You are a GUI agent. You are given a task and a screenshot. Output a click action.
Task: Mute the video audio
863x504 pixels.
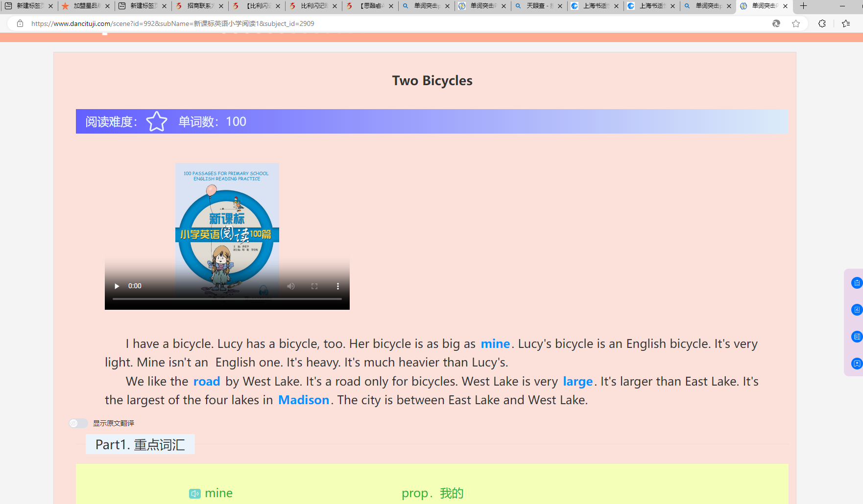tap(291, 286)
